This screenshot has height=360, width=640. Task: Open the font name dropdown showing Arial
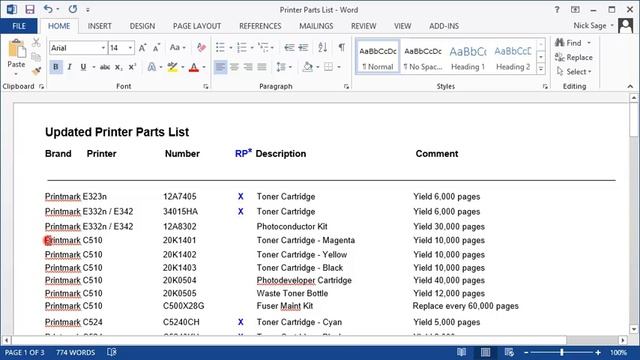click(103, 48)
